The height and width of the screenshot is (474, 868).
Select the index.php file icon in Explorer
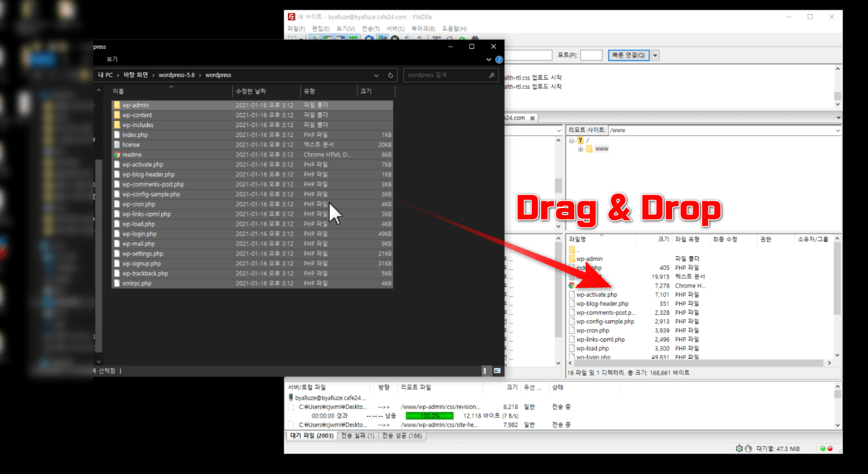coord(117,135)
